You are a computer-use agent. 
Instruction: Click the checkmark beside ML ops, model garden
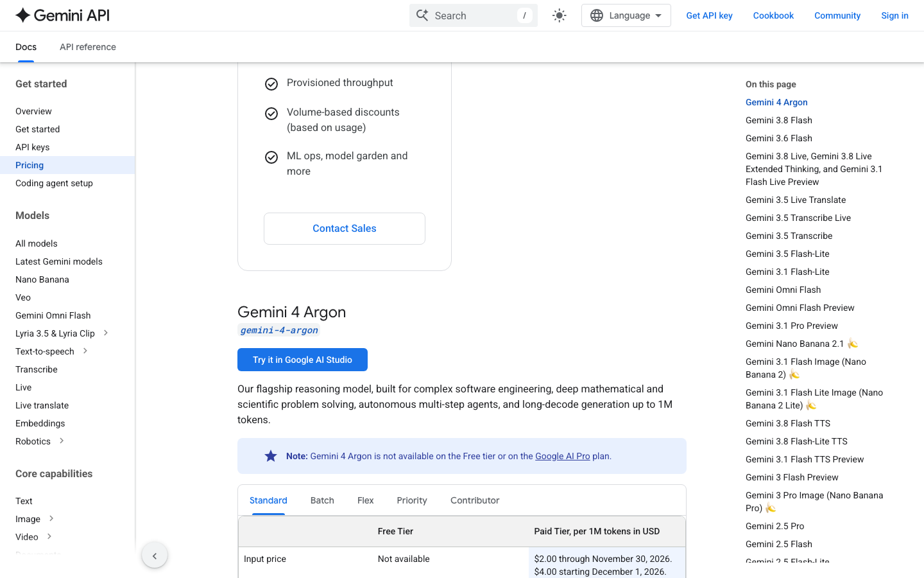[x=271, y=157]
